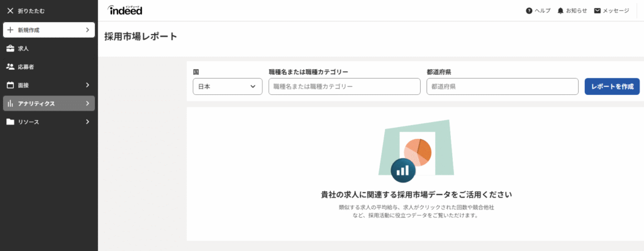Image resolution: width=644 pixels, height=251 pixels.
Task: Click the レポートを作成 button
Action: (x=612, y=87)
